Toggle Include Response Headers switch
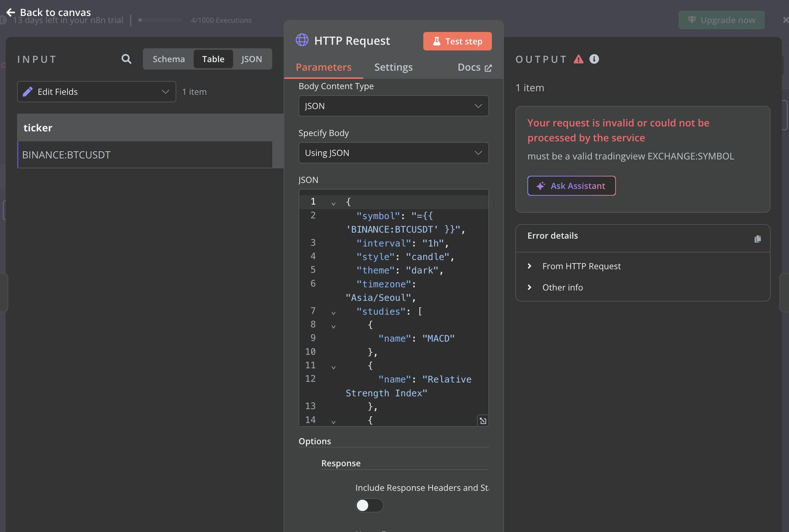789x532 pixels. click(369, 505)
